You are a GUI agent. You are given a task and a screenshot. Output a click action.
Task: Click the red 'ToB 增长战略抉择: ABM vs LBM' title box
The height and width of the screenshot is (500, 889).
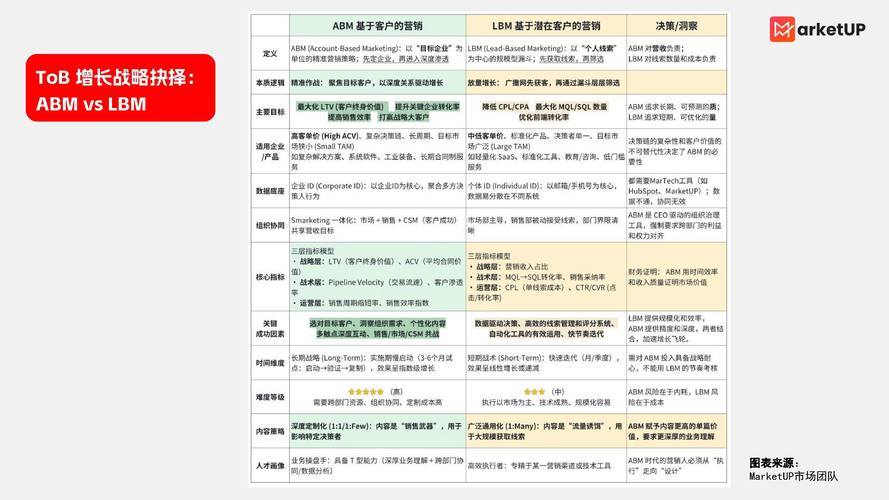click(120, 88)
